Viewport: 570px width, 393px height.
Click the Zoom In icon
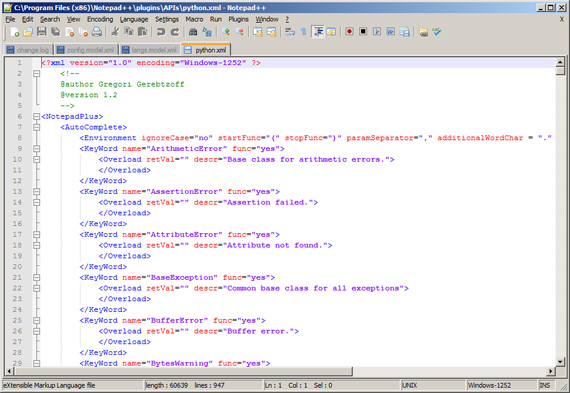click(225, 32)
